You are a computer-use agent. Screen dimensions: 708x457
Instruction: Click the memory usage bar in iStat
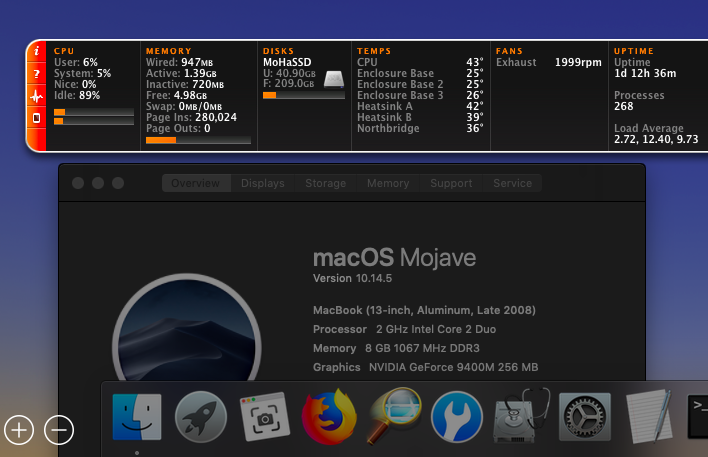point(198,140)
